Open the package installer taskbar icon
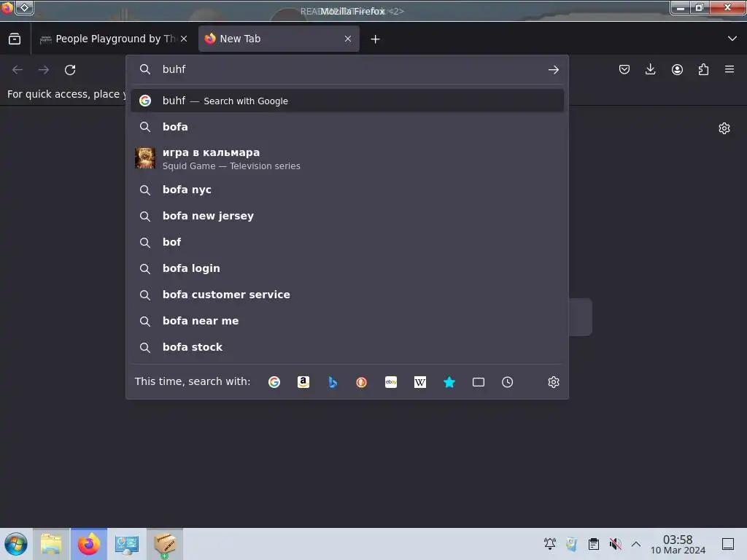The width and height of the screenshot is (747, 560). click(x=165, y=544)
